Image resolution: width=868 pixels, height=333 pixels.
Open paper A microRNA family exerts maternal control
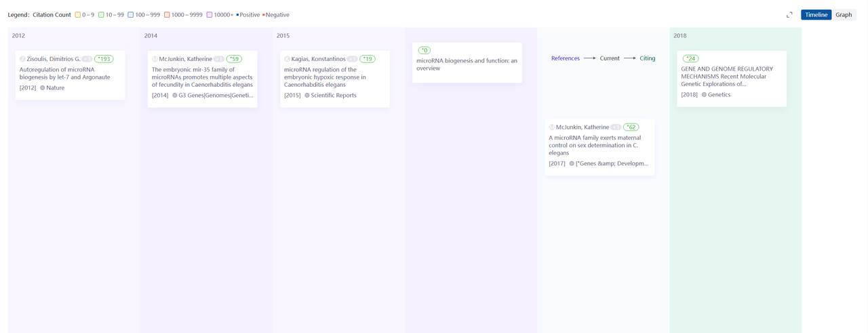595,145
